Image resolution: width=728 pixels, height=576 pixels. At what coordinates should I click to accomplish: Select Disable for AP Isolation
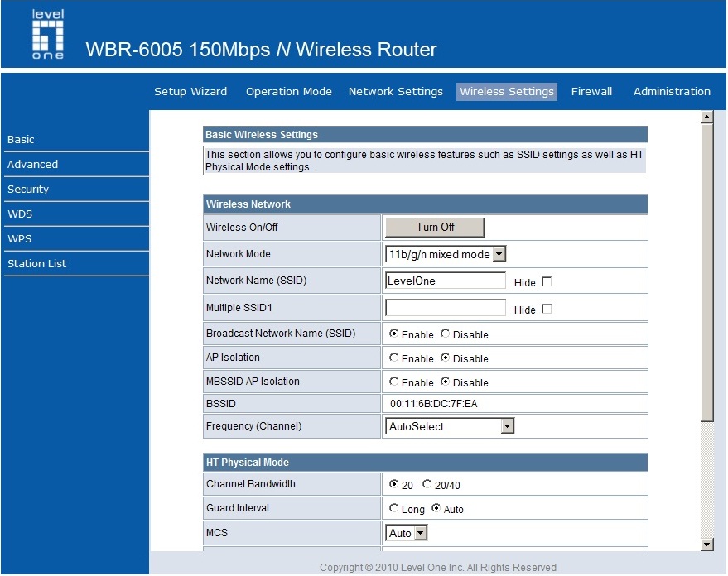point(446,358)
